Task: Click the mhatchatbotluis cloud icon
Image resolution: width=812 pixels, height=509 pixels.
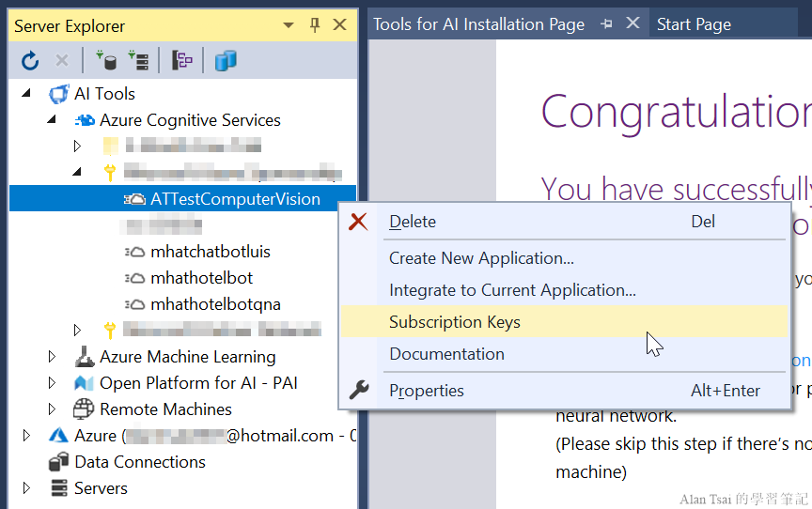Action: click(134, 252)
